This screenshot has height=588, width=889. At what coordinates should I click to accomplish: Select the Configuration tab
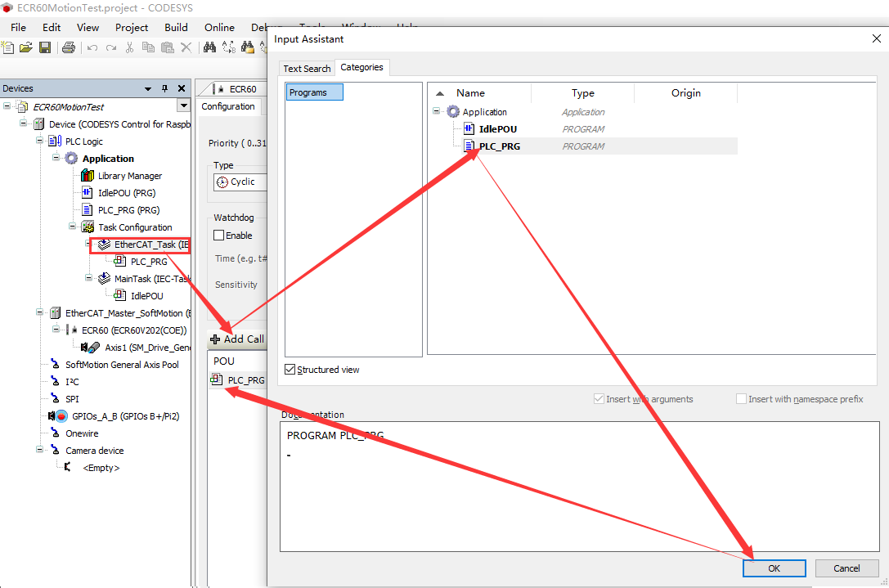[228, 106]
